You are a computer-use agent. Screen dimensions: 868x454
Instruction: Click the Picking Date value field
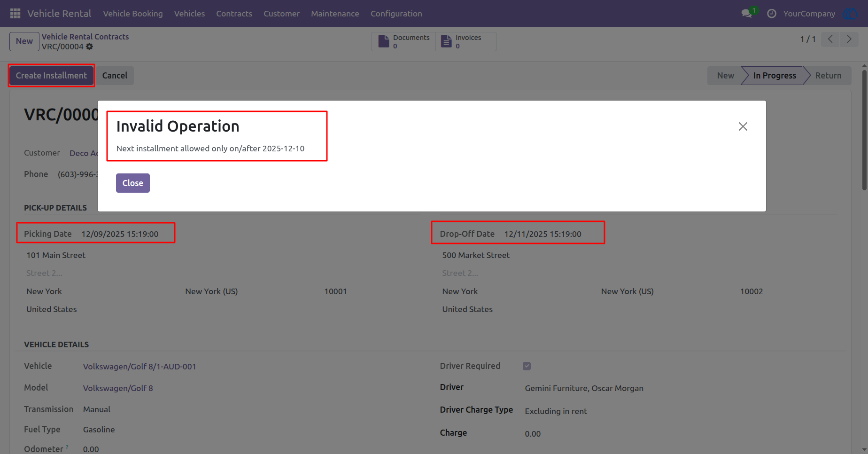point(120,234)
